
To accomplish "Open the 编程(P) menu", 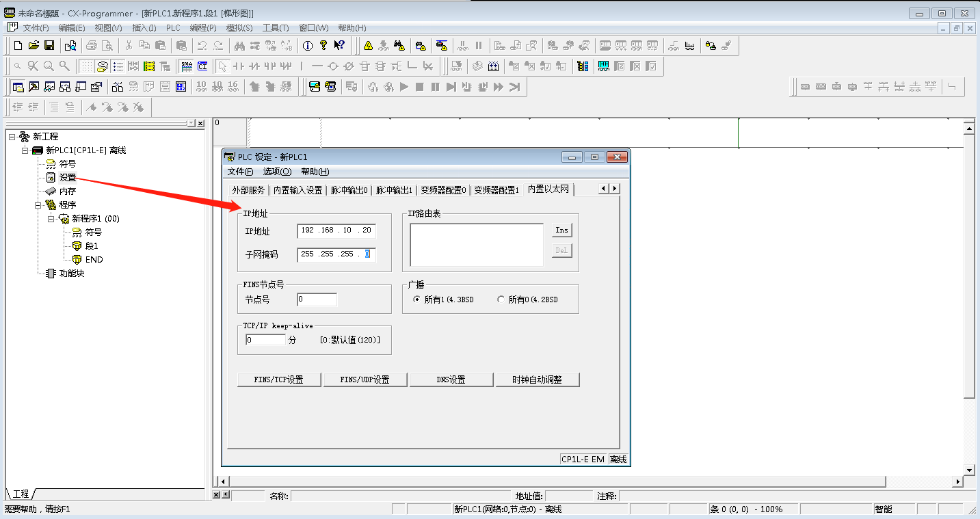I will 203,28.
